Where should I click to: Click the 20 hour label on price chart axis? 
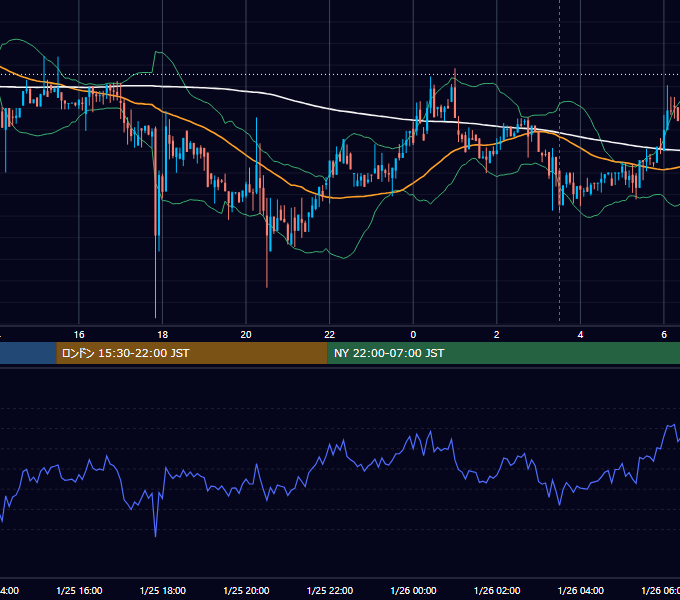(246, 335)
